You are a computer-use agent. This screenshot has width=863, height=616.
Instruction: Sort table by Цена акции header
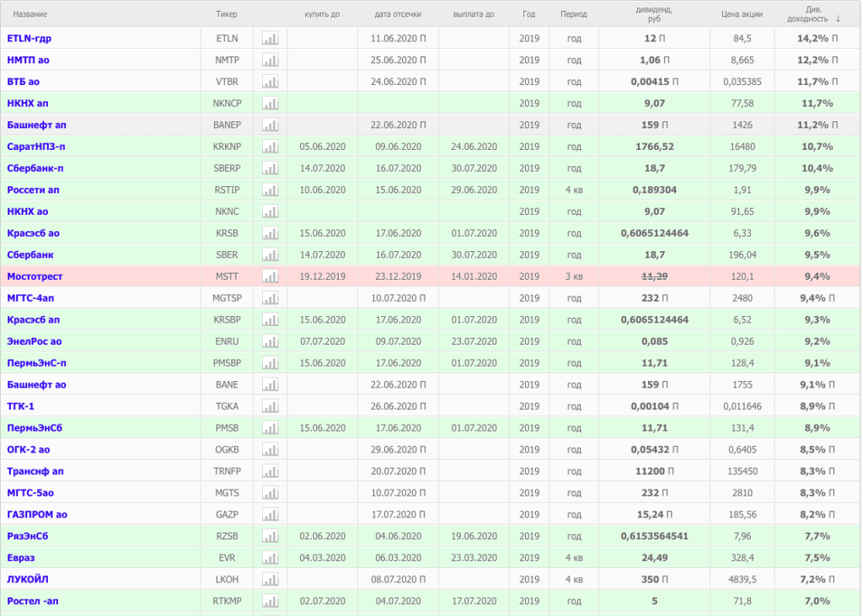point(742,14)
